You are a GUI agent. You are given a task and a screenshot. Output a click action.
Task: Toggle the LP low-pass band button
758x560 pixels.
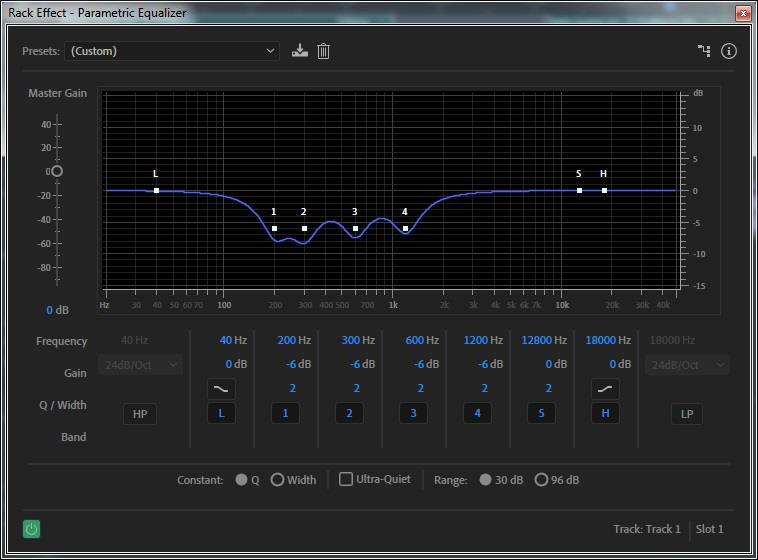[x=686, y=413]
